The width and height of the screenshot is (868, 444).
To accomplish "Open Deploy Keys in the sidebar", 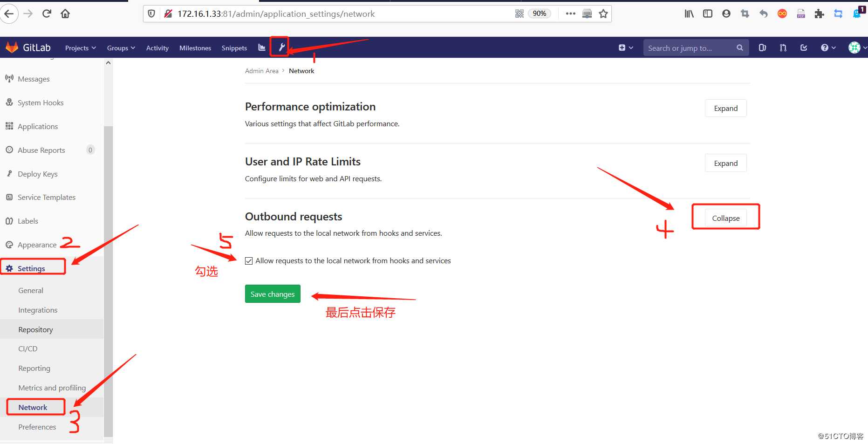I will point(37,174).
